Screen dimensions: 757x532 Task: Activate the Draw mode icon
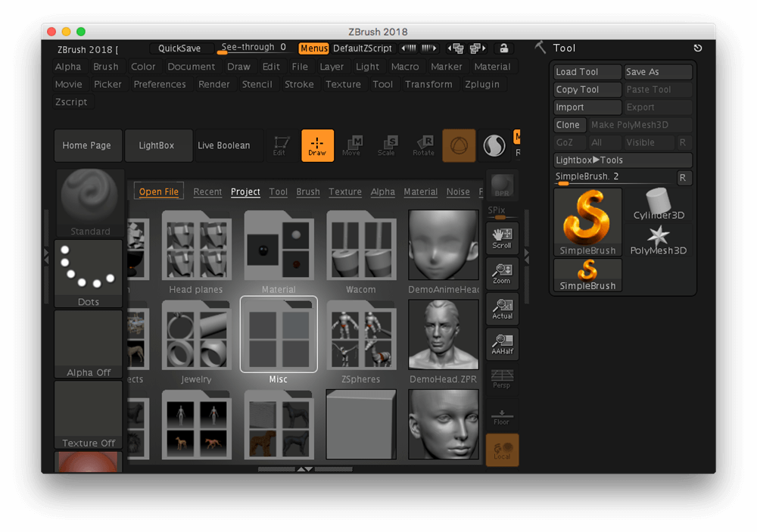(317, 145)
